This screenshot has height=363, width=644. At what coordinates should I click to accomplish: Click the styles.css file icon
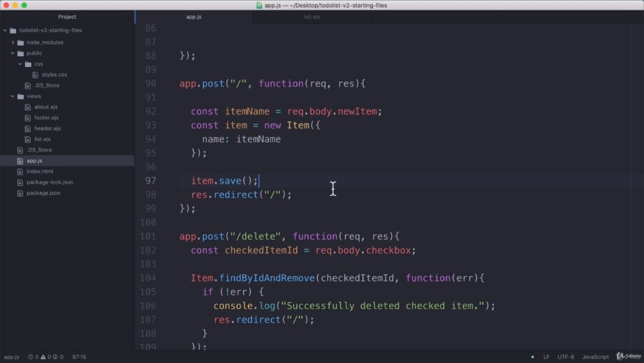coord(35,75)
